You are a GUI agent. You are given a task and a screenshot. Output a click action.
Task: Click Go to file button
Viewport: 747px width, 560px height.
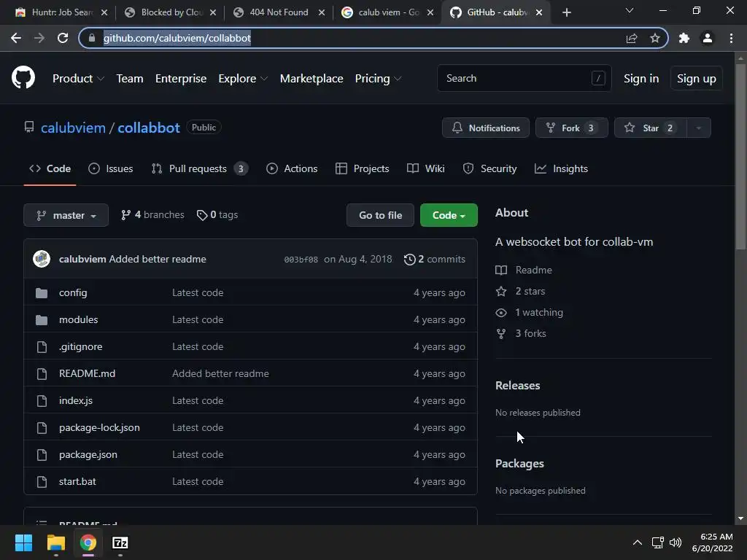point(380,215)
